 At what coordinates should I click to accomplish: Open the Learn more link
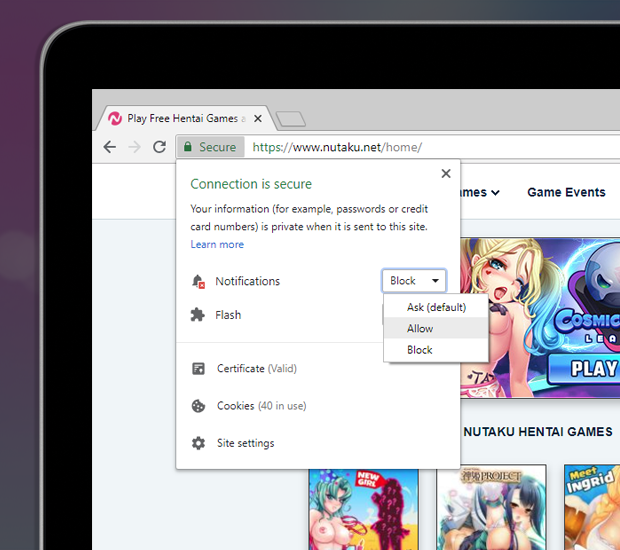coord(217,244)
